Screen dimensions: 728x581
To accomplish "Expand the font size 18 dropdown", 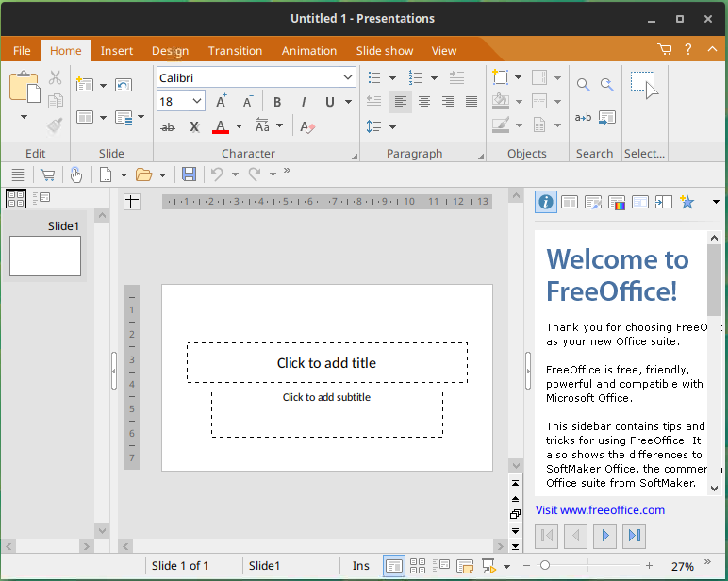I will click(197, 102).
